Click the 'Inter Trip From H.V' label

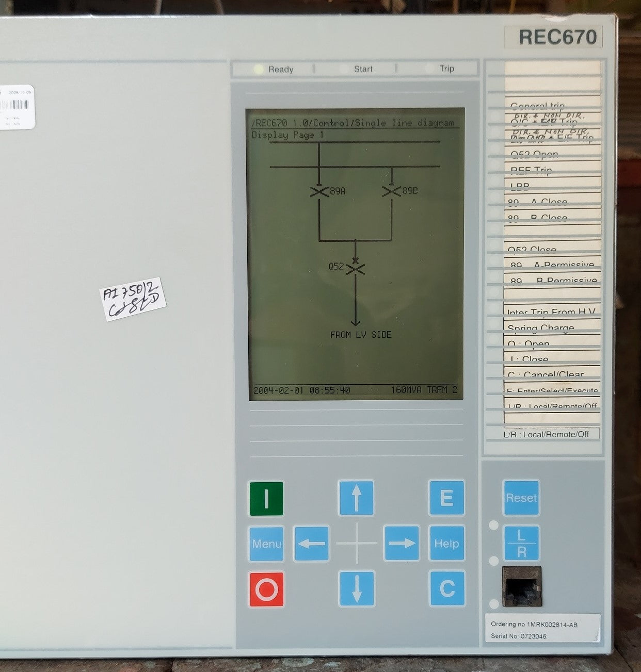click(551, 312)
